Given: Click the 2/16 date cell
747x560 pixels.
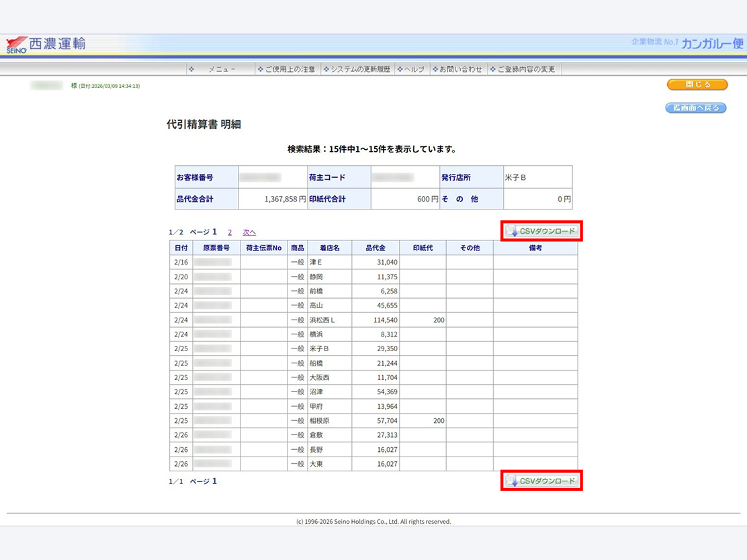Looking at the screenshot, I should (181, 263).
